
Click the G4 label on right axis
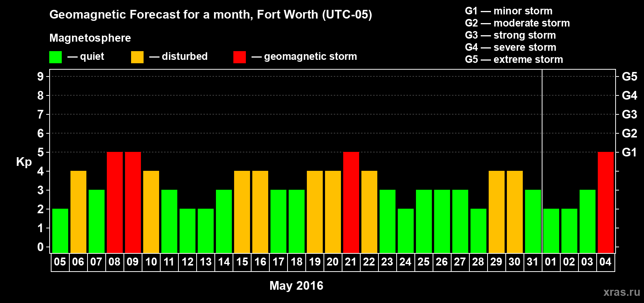coord(630,95)
